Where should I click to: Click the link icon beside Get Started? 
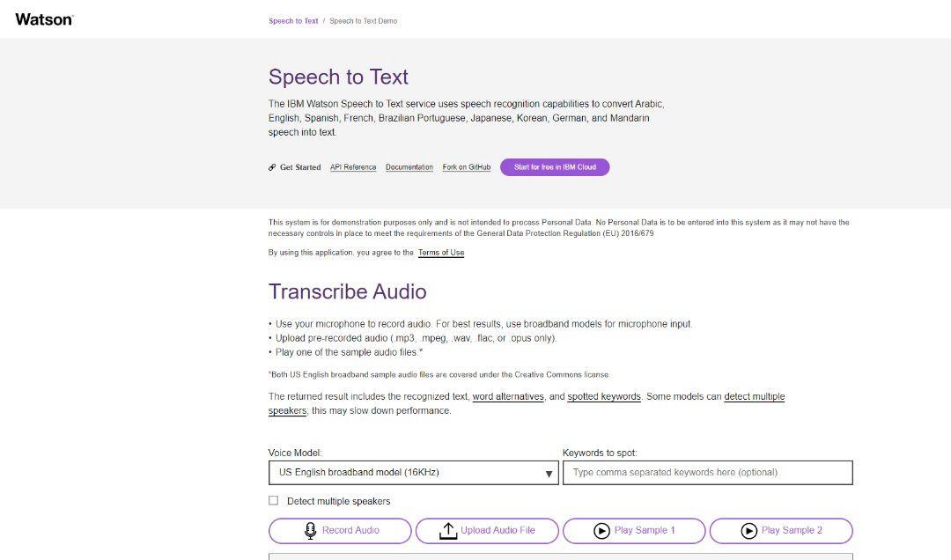coord(272,167)
